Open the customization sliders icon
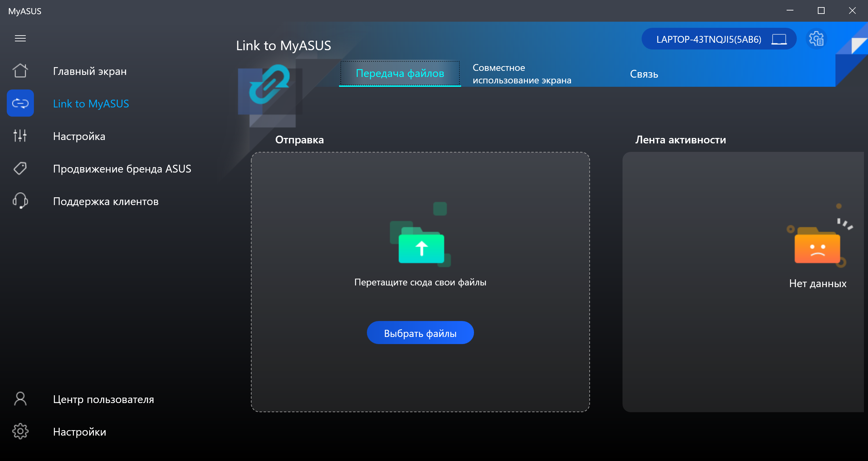This screenshot has height=461, width=868. coord(20,136)
